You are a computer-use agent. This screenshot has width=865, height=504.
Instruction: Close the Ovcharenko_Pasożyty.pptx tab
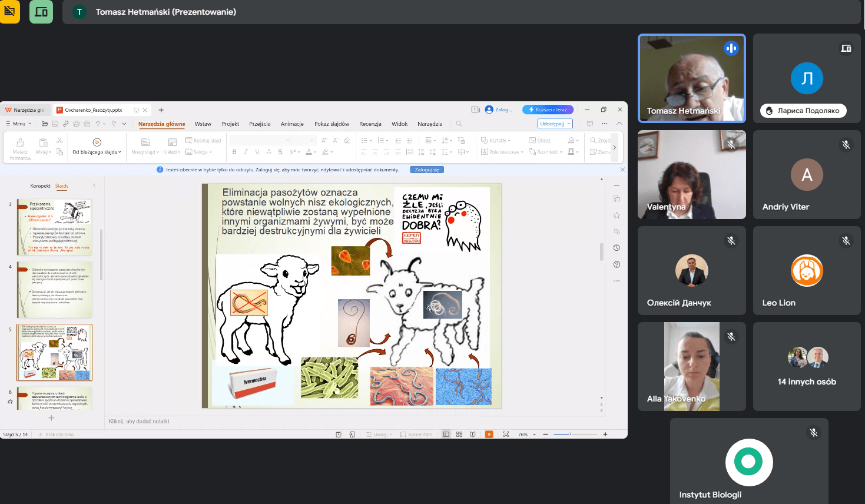145,110
